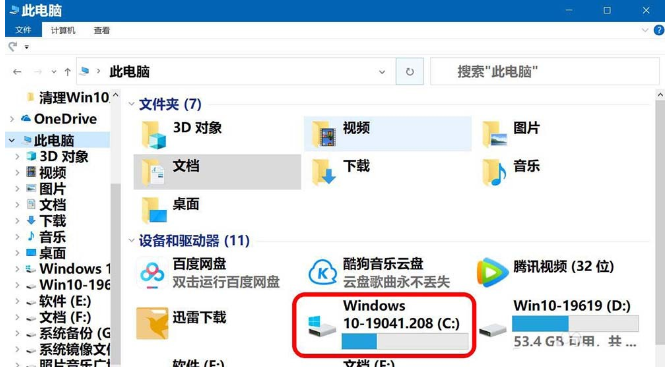The width and height of the screenshot is (671, 367).
Task: Open the 计算机 ribbon tab
Action: tap(63, 30)
